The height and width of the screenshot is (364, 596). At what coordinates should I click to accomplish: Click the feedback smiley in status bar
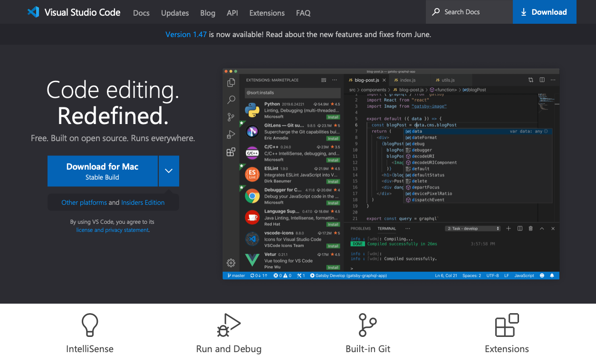click(x=541, y=276)
